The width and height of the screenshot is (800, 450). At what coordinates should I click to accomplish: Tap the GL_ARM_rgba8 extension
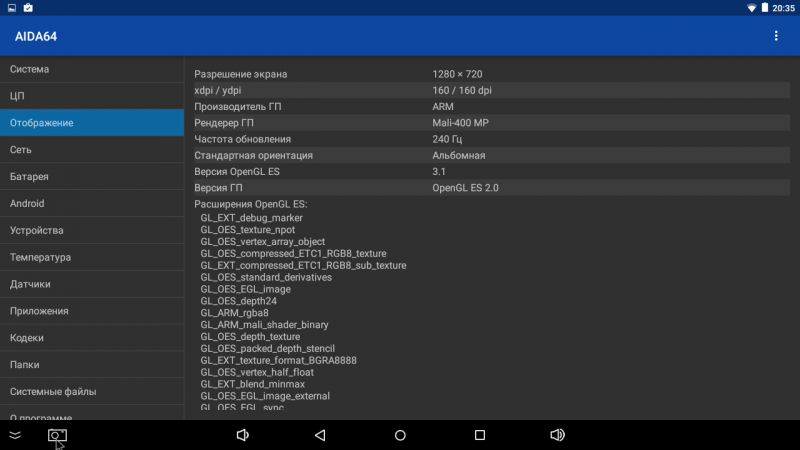pos(234,313)
